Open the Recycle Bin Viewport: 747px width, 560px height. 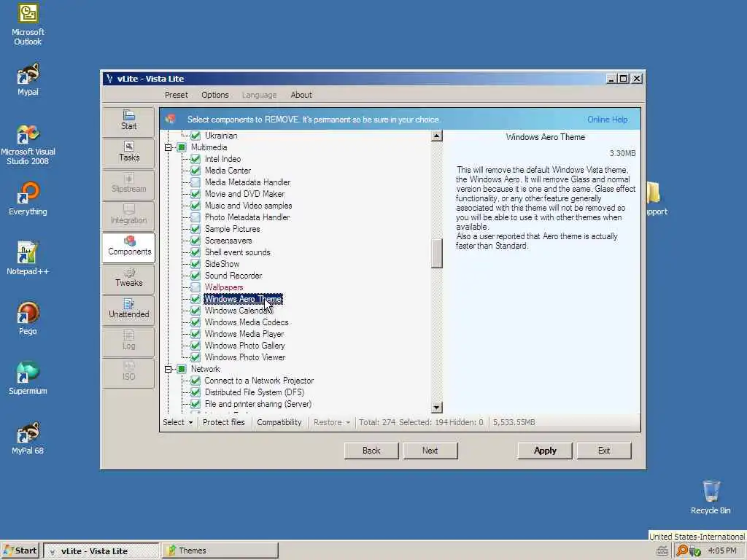point(711,497)
